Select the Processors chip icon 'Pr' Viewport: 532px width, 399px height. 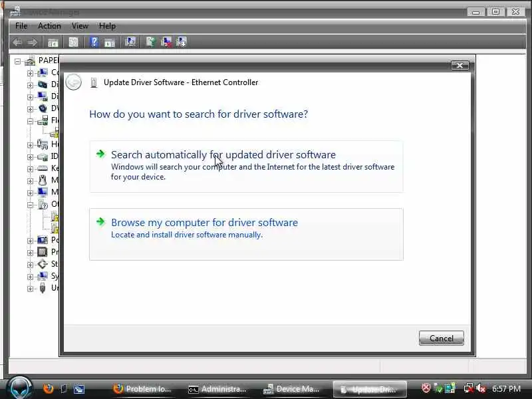[x=43, y=252]
